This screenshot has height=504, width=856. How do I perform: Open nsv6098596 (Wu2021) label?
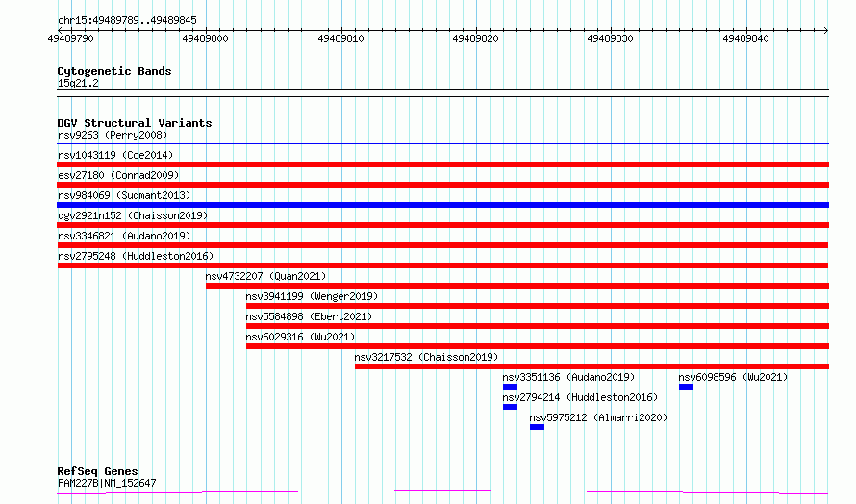point(733,377)
